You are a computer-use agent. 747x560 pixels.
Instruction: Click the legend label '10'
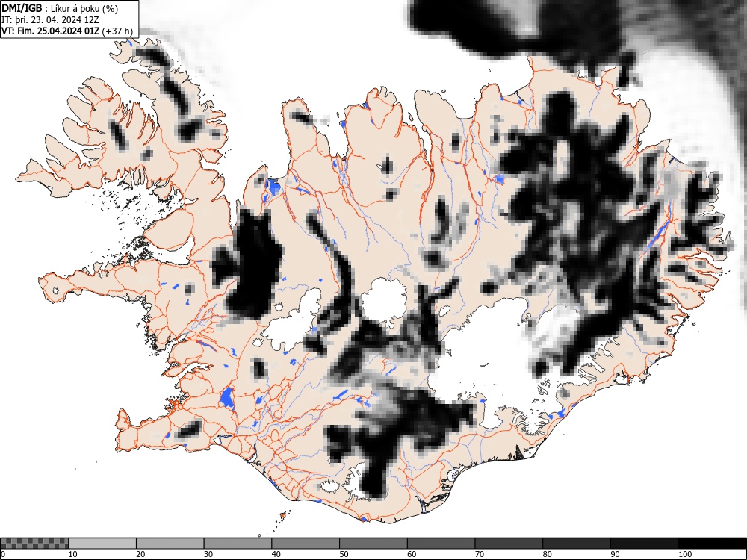click(73, 554)
